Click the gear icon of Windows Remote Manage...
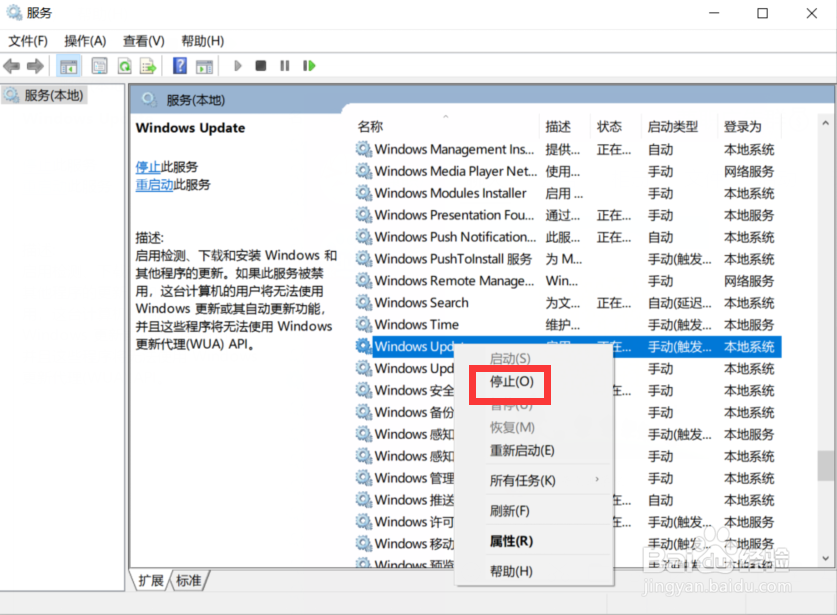Screen dimensions: 837x615 pos(364,280)
